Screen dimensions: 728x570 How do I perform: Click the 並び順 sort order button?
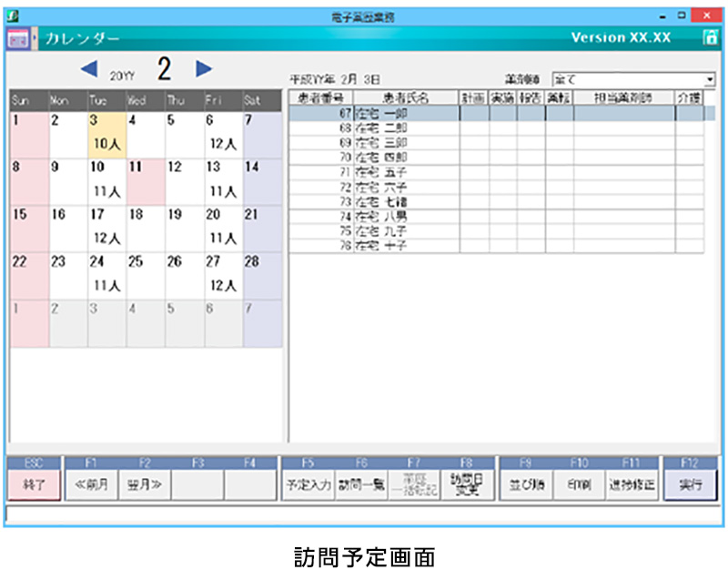point(526,483)
